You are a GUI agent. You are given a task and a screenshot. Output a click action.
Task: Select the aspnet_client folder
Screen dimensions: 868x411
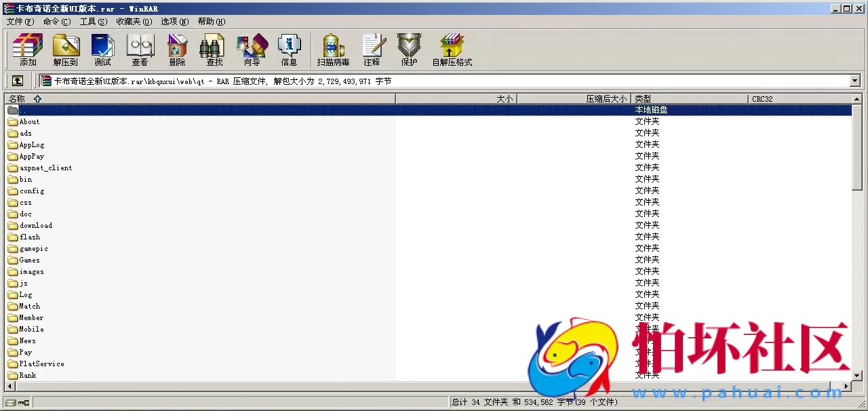[45, 168]
